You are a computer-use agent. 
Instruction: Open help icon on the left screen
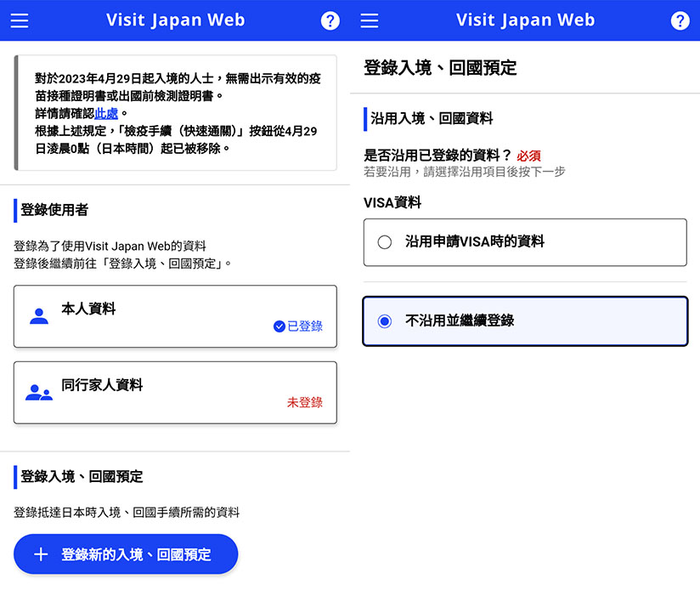(x=330, y=20)
